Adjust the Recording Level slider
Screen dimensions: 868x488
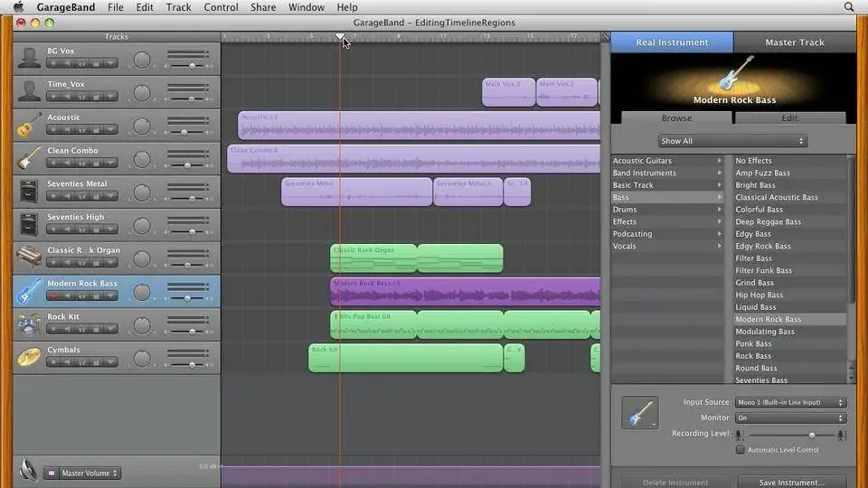[x=792, y=436]
